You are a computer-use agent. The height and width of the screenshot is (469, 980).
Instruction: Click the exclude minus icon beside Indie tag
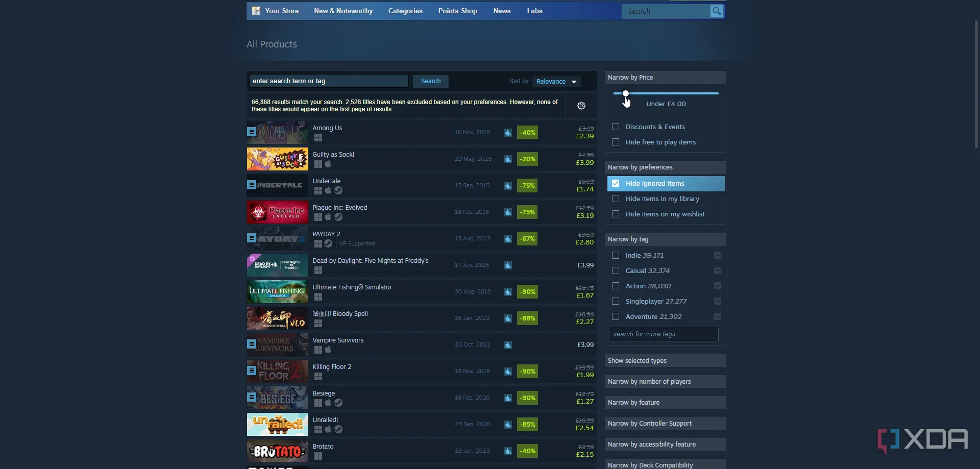(717, 255)
